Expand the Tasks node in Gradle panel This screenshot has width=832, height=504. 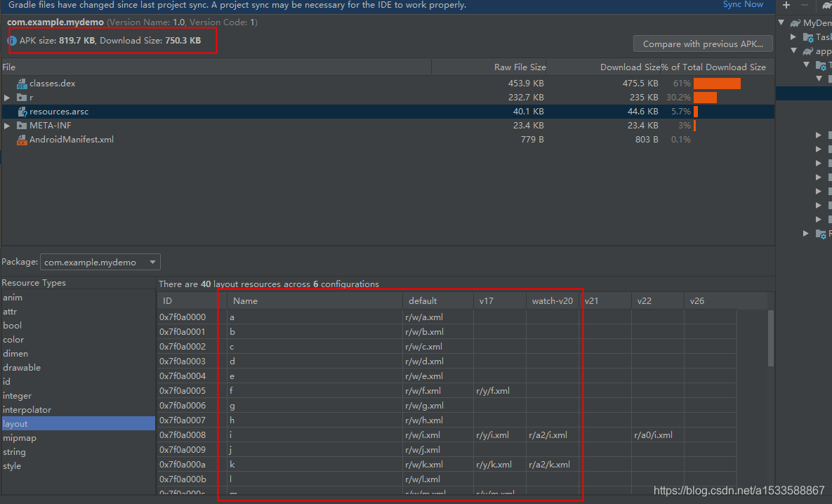[793, 37]
